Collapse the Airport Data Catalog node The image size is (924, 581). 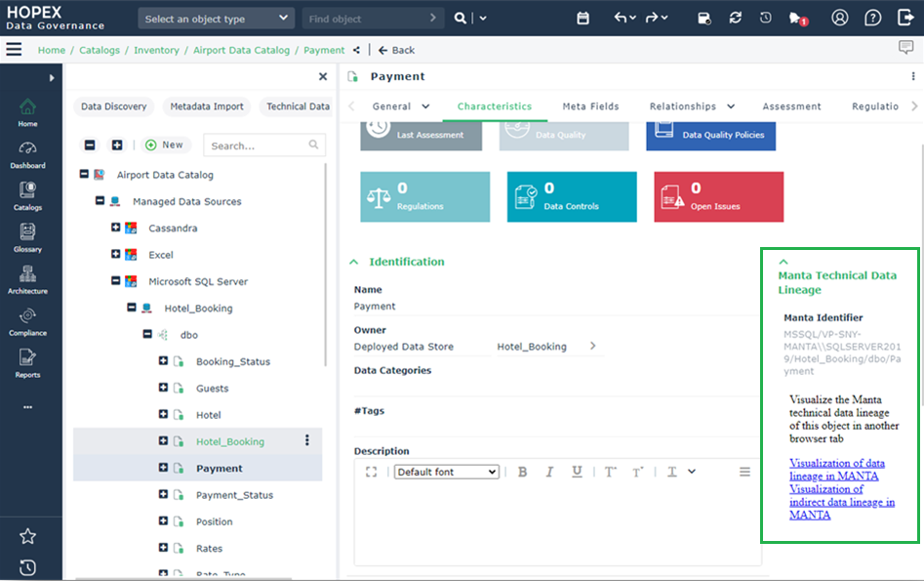pyautogui.click(x=84, y=175)
